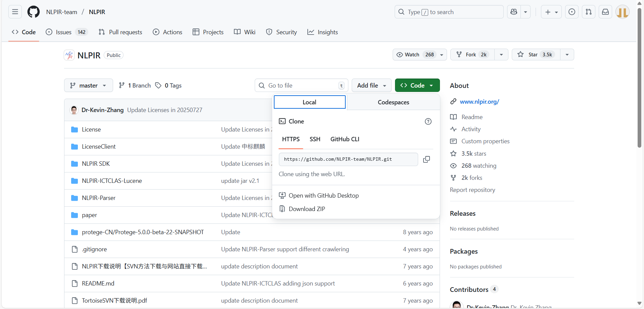The height and width of the screenshot is (309, 644).
Task: Open 1 Branch link
Action: [135, 86]
